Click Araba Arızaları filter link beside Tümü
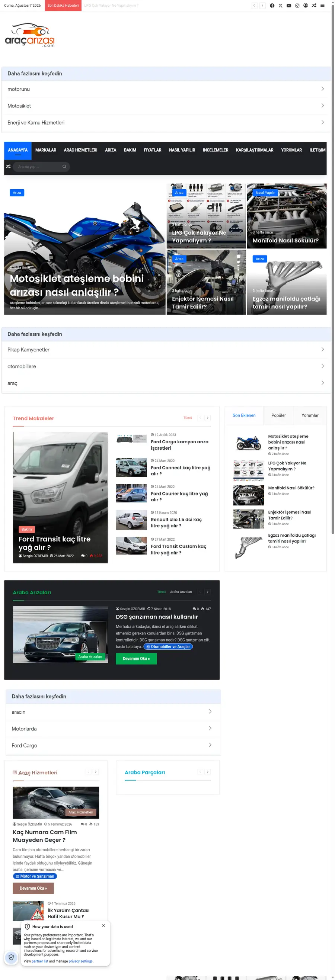The image size is (335, 980). [x=181, y=592]
